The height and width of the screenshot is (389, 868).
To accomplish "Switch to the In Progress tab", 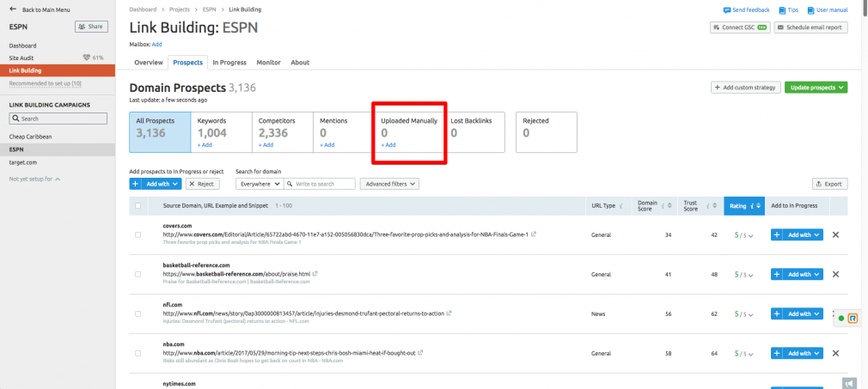I will 229,63.
